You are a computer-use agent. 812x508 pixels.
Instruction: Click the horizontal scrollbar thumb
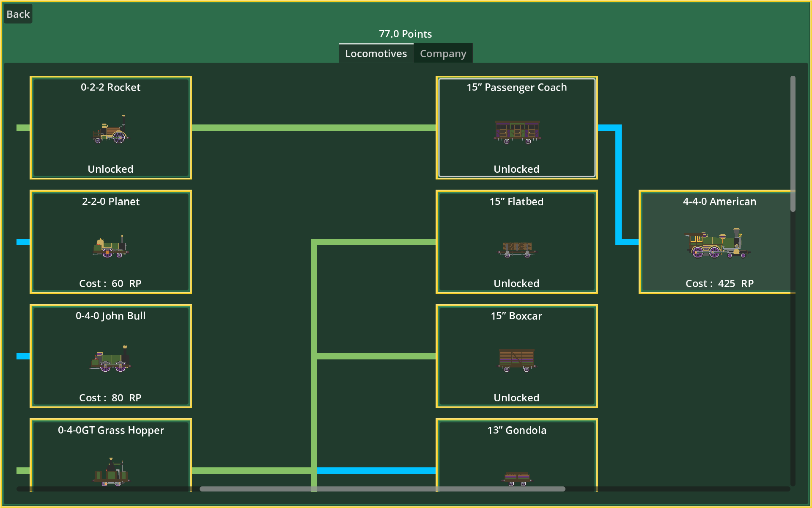click(382, 489)
